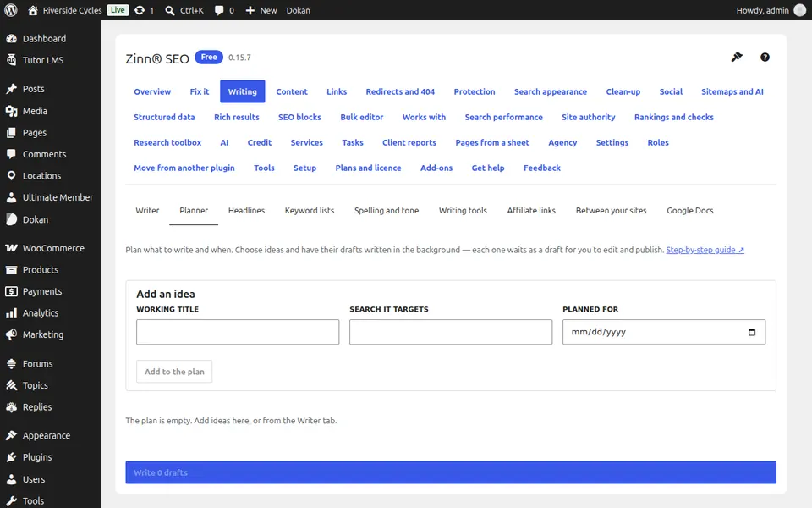The height and width of the screenshot is (508, 812).
Task: Open the Structured data section
Action: click(x=164, y=117)
